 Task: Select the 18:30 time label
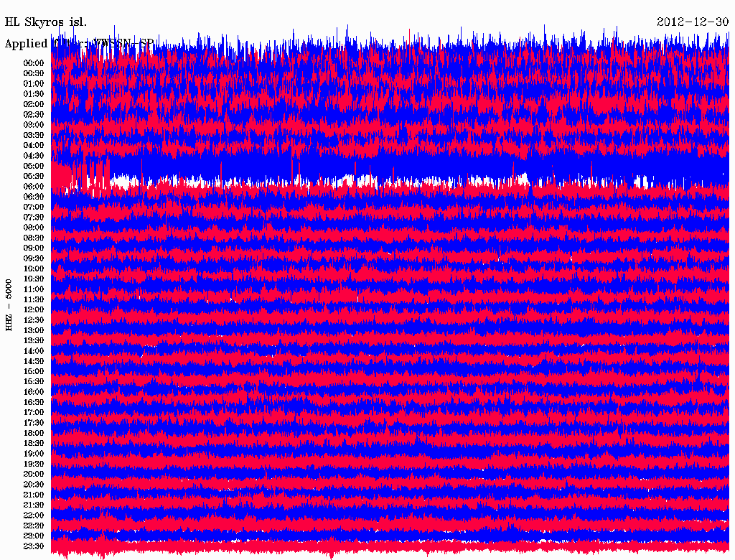click(34, 443)
